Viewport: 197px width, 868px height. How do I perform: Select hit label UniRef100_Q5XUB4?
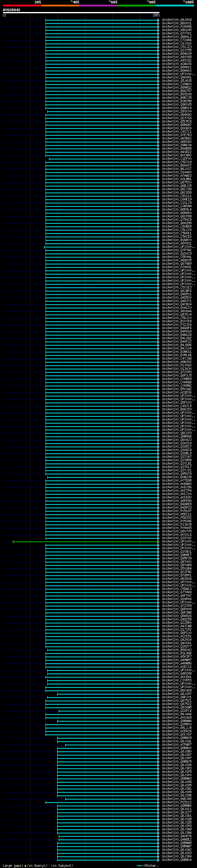177,568
